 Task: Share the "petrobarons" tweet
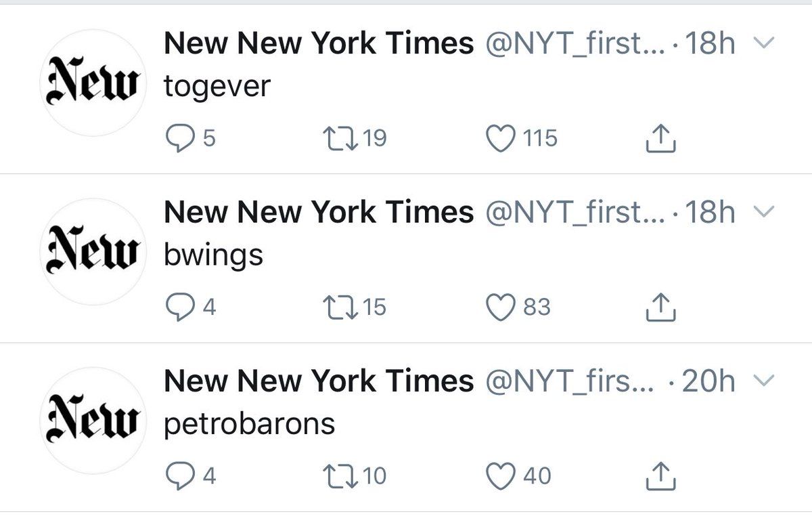click(x=661, y=477)
